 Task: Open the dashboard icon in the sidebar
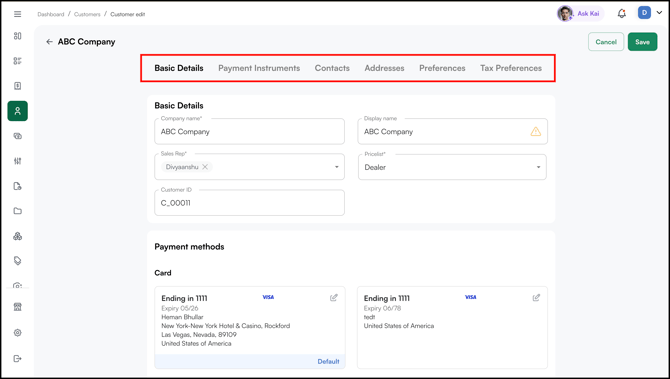point(18,36)
